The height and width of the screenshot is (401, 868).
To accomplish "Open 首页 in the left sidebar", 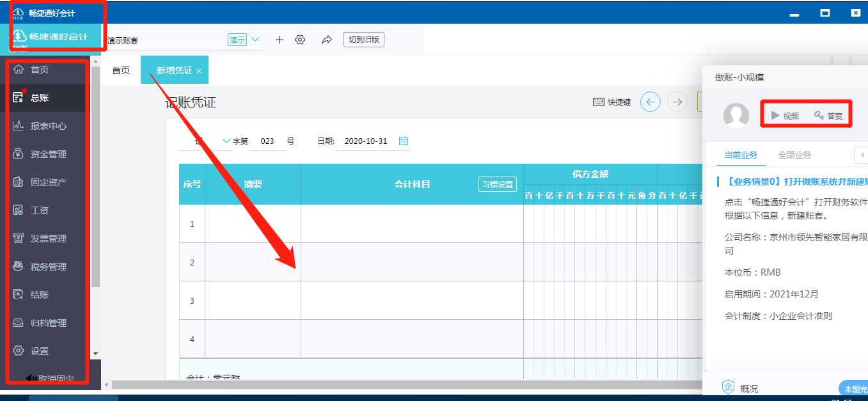I will click(x=40, y=70).
